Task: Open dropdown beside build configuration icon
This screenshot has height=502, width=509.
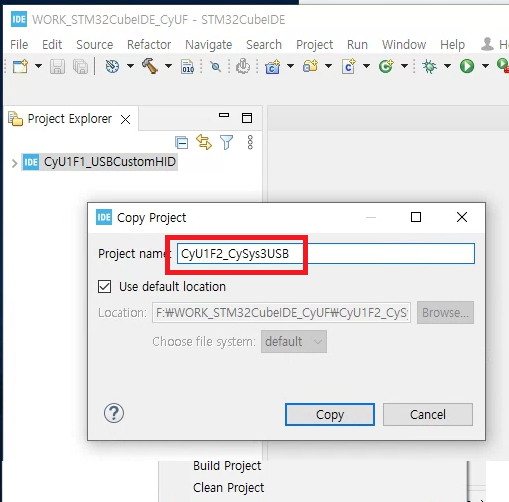Action: (130, 66)
